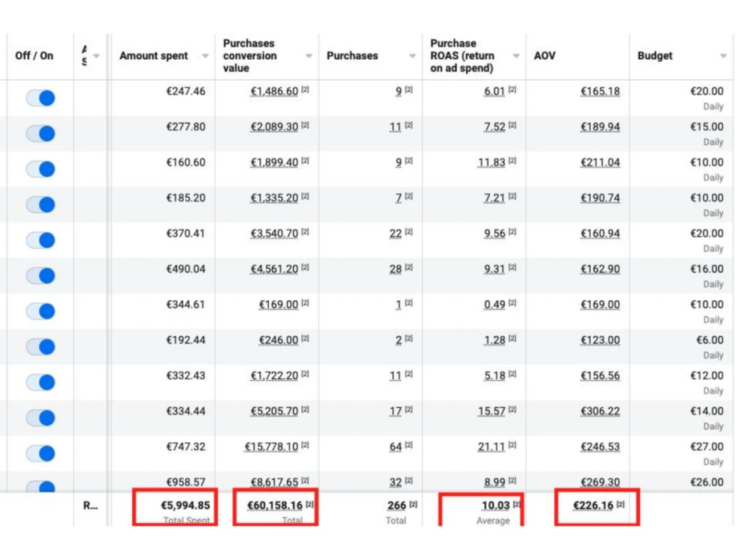The width and height of the screenshot is (747, 560).
Task: Toggle off the ad set with €277.80 spent
Action: click(40, 134)
